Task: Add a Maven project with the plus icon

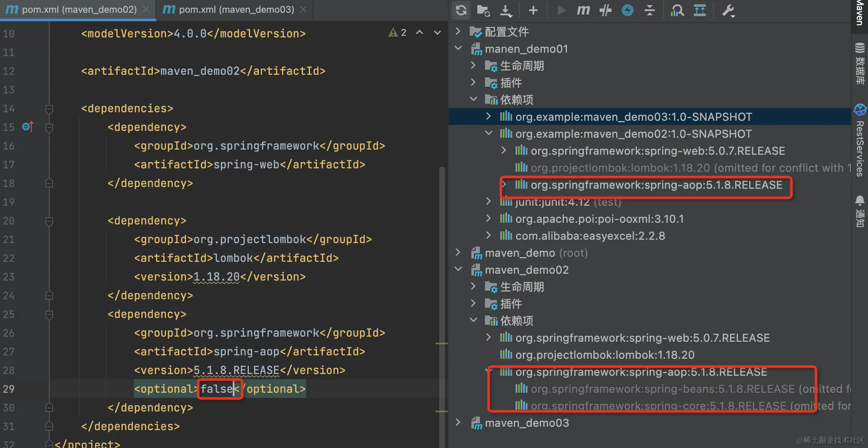Action: pyautogui.click(x=533, y=10)
